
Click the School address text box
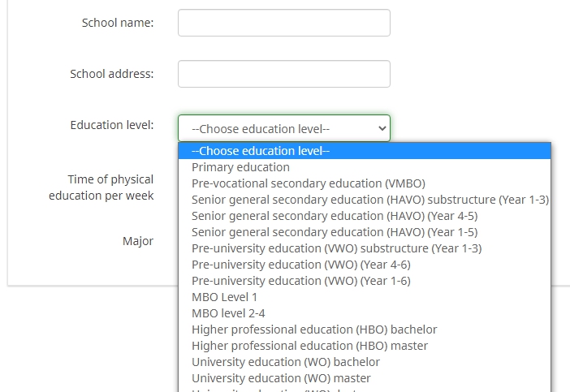click(x=283, y=74)
